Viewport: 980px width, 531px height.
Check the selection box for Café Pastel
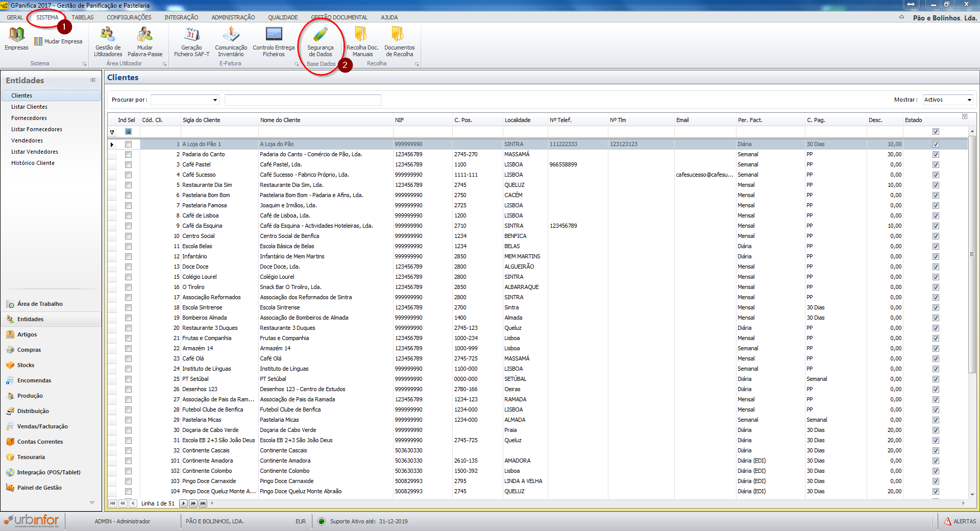pos(128,164)
